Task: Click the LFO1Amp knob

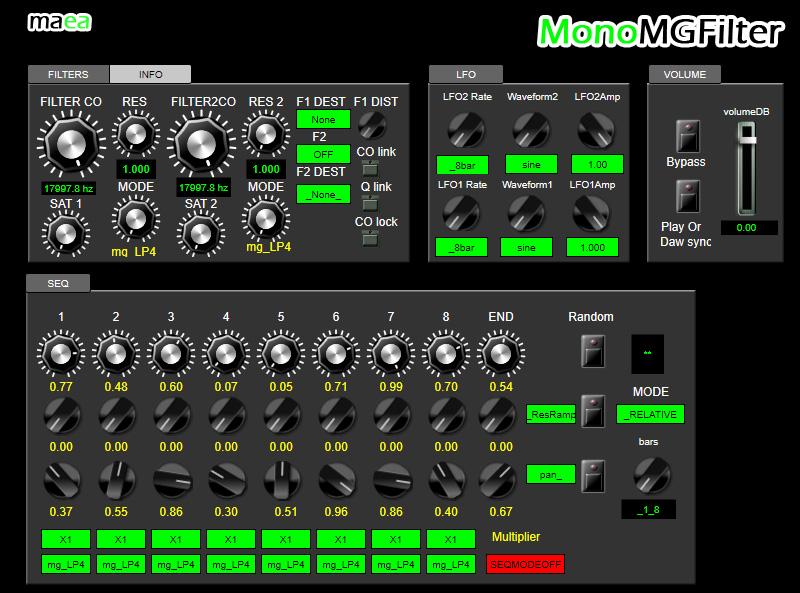Action: point(591,213)
